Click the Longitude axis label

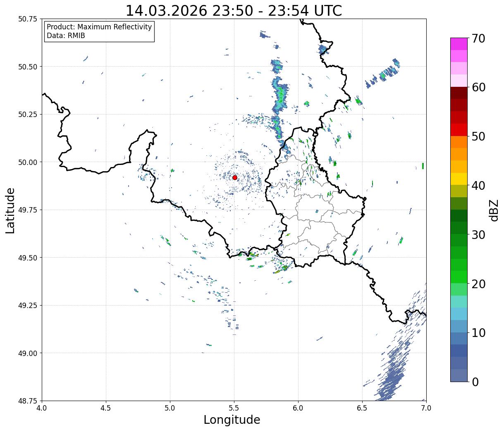point(232,420)
